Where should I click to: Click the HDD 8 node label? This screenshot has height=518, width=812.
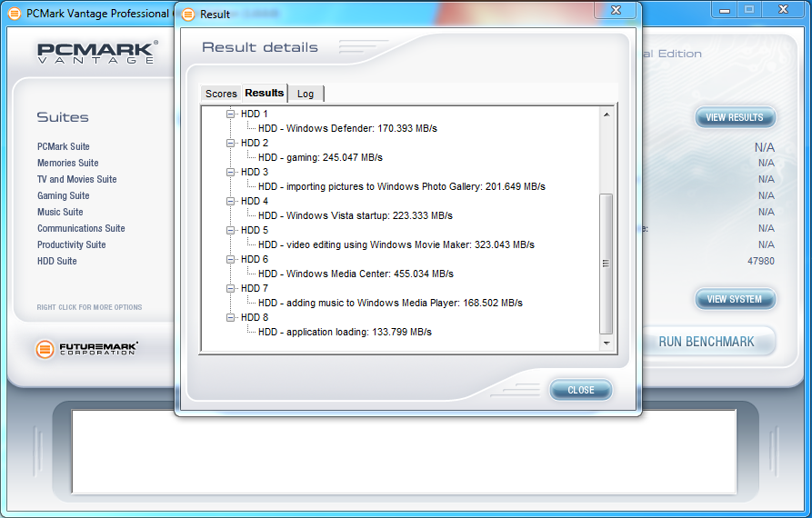(255, 317)
